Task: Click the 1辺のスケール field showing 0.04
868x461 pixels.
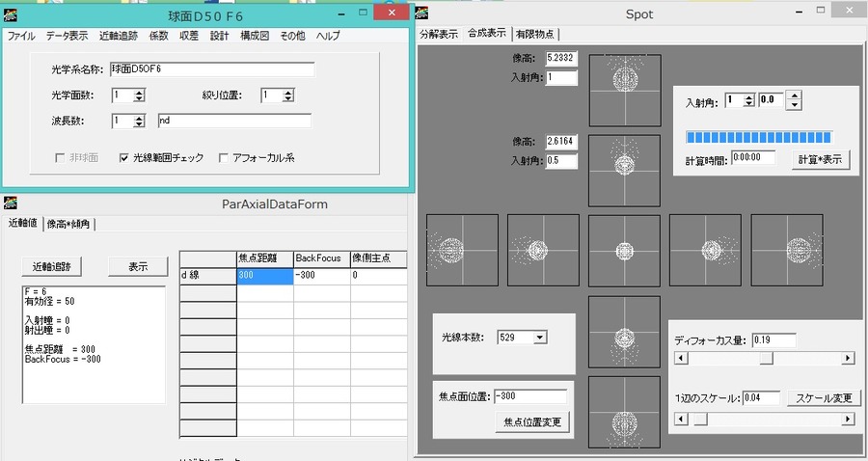Action: tap(761, 398)
